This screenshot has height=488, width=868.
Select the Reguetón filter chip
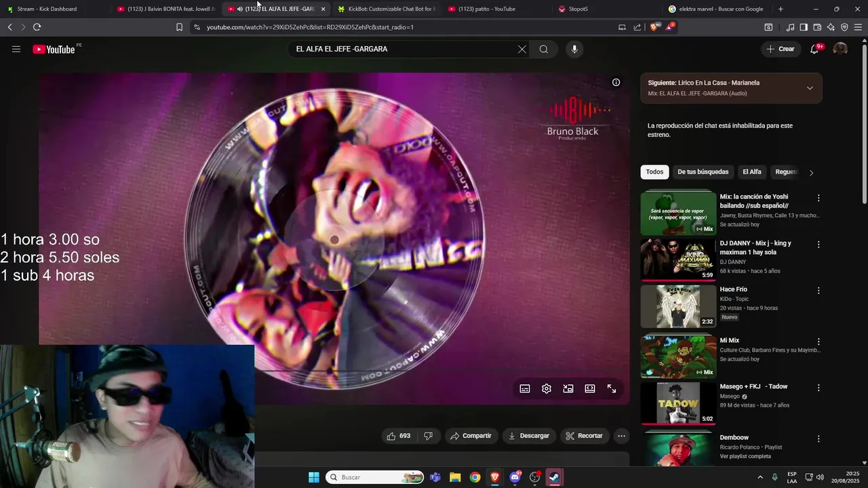coord(787,172)
